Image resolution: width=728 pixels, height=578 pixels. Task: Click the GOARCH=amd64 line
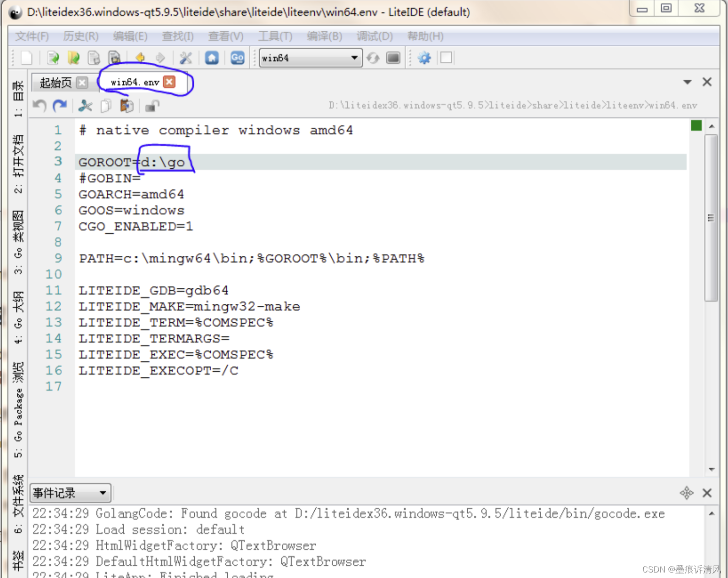[131, 194]
